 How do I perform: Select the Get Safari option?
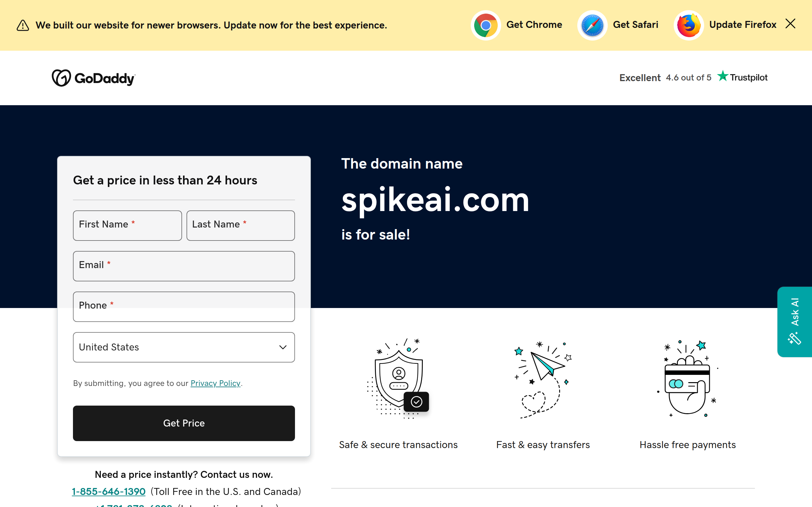636,25
